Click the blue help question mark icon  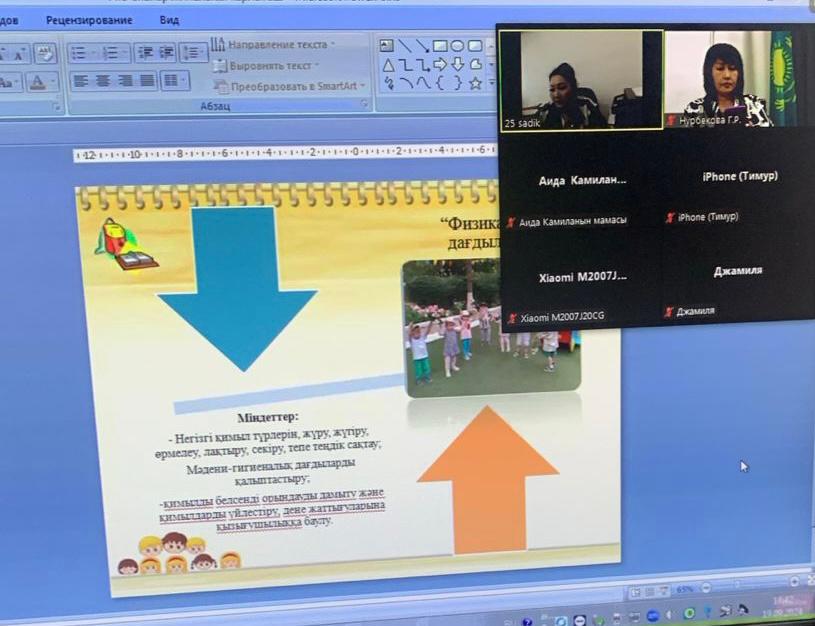click(527, 622)
